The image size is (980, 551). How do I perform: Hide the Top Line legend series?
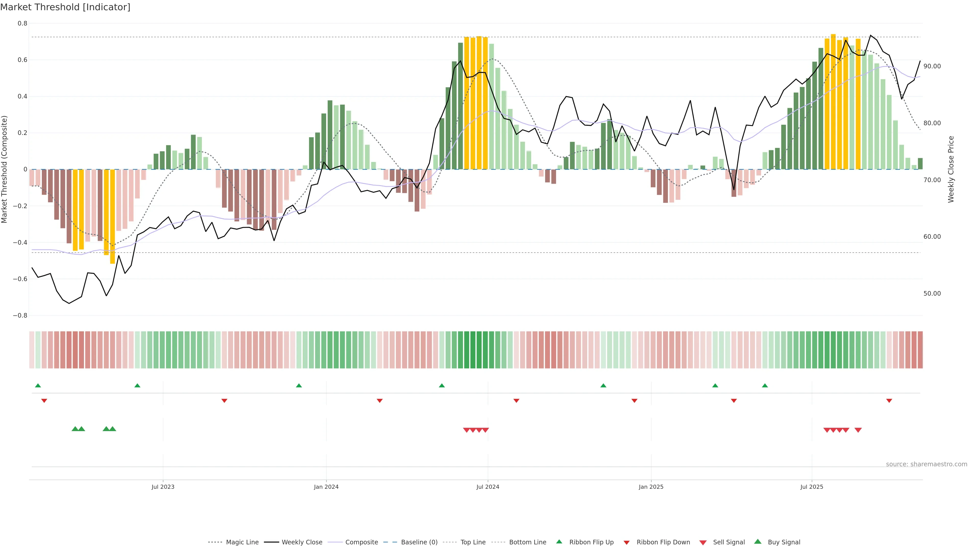coord(473,542)
